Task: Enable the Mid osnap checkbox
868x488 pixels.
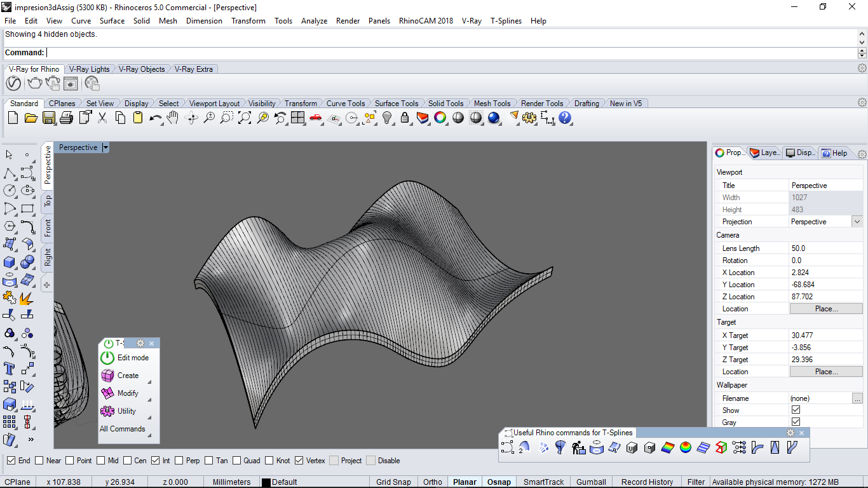Action: (x=102, y=461)
